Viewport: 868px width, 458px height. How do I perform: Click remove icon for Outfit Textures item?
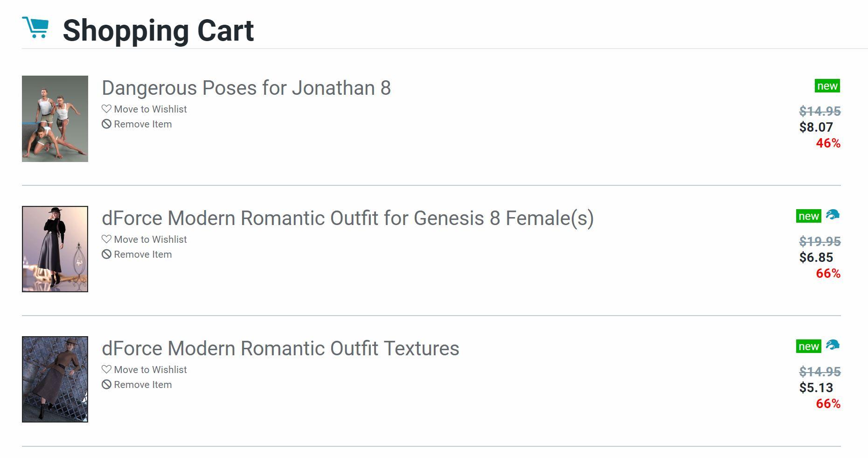(106, 385)
